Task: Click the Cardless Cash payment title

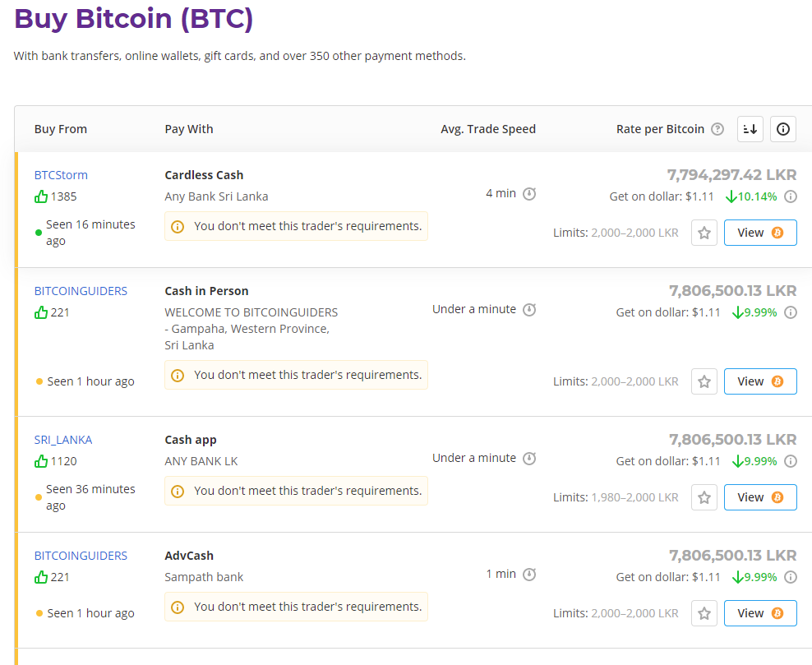Action: [204, 175]
